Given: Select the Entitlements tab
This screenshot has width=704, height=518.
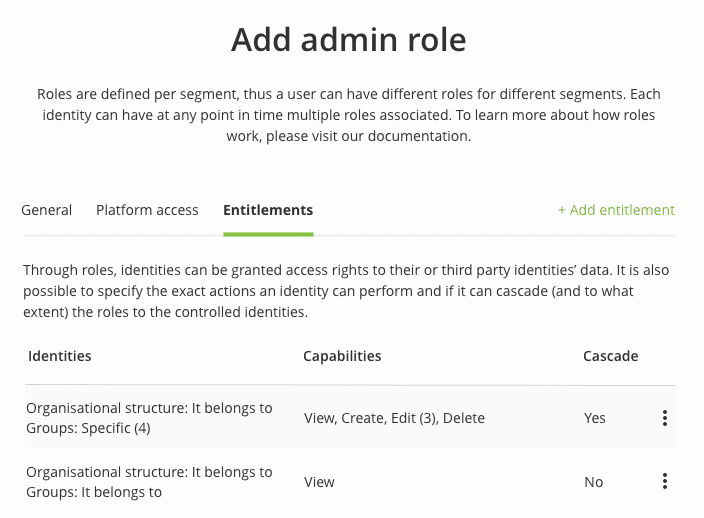Looking at the screenshot, I should [268, 210].
